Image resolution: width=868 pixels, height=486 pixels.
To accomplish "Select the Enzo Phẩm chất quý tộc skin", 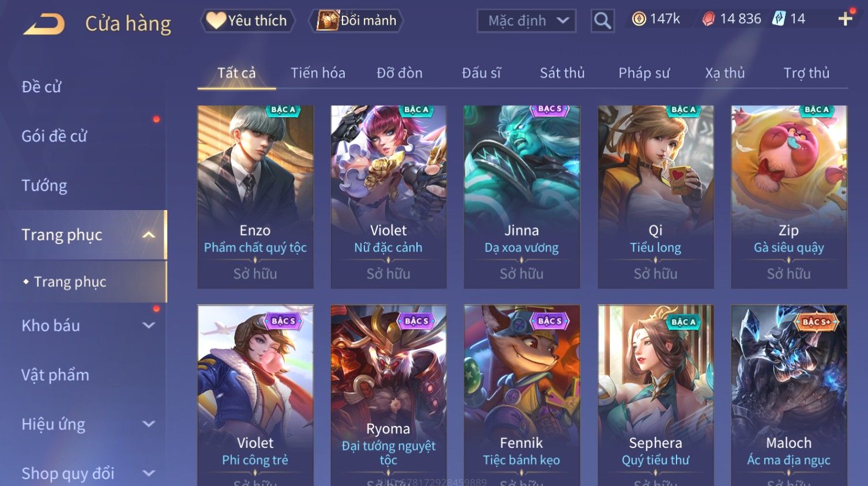I will click(255, 197).
